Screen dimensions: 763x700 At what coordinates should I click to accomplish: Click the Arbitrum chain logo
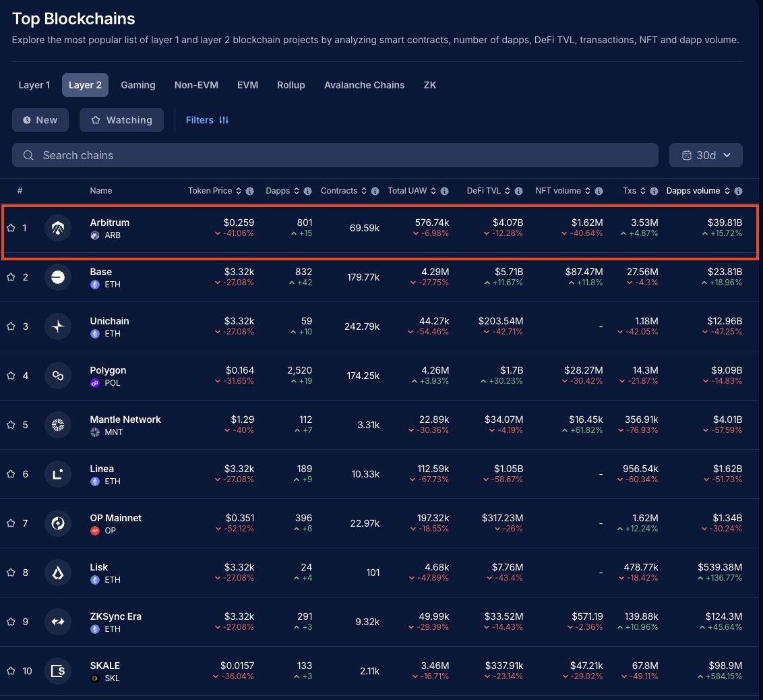(x=58, y=228)
